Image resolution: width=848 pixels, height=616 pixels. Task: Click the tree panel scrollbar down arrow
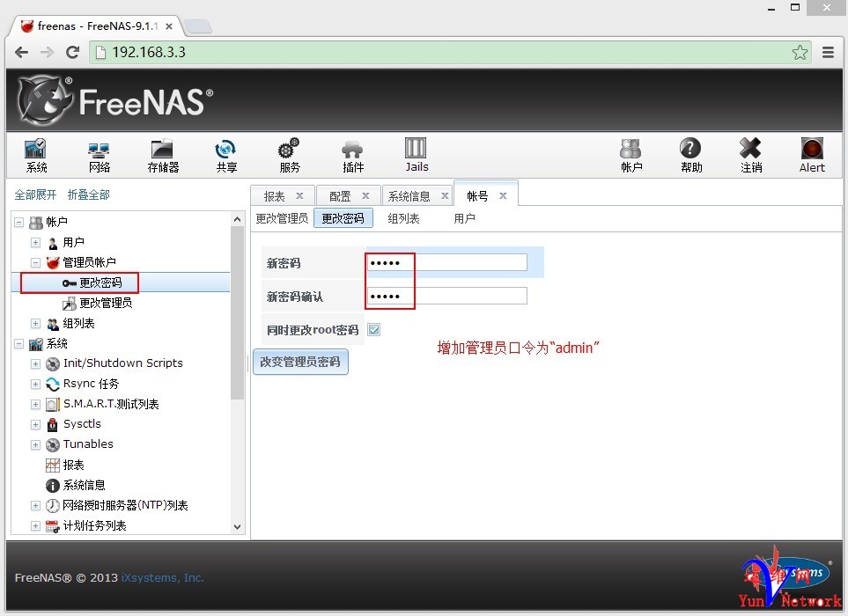point(237,527)
